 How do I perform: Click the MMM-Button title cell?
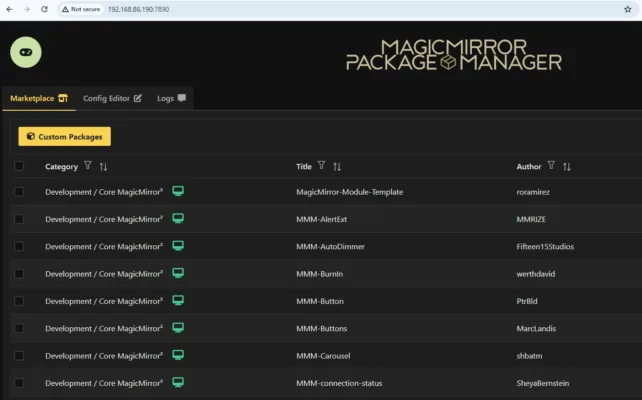(x=320, y=301)
